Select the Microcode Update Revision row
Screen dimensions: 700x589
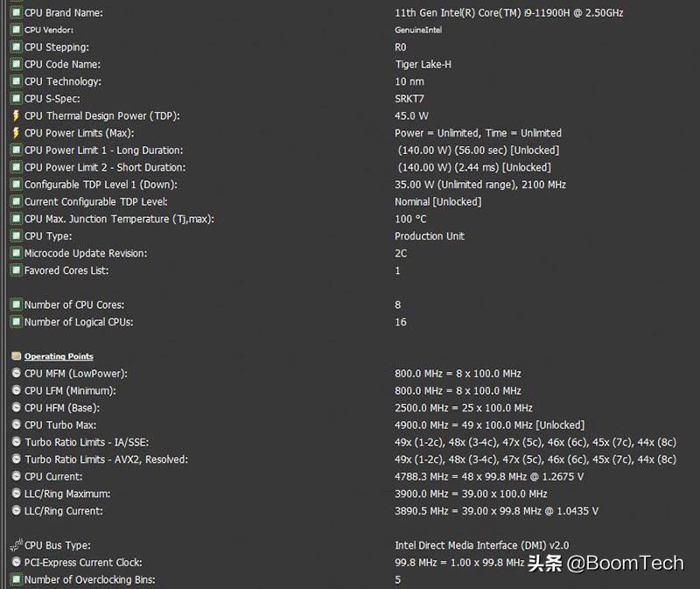pyautogui.click(x=86, y=253)
